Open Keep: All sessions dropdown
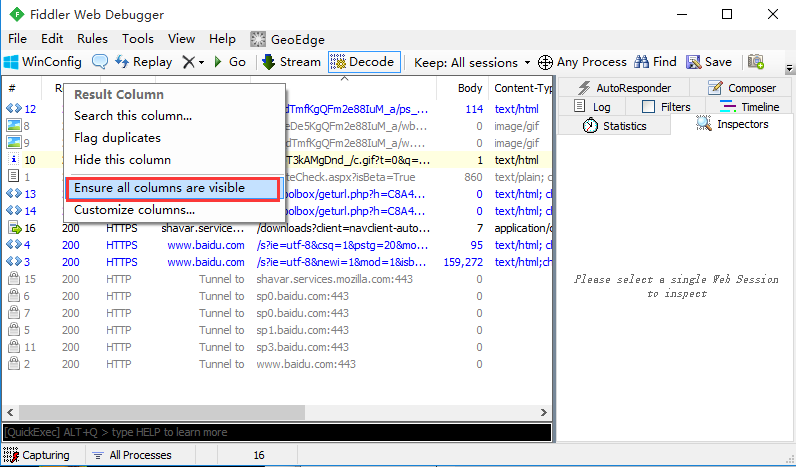Screen dimensions: 796x467 pyautogui.click(x=472, y=62)
